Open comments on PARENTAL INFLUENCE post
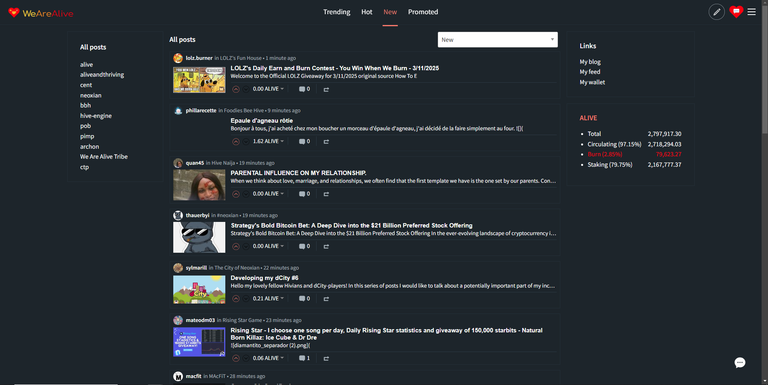The width and height of the screenshot is (768, 385). pos(304,194)
